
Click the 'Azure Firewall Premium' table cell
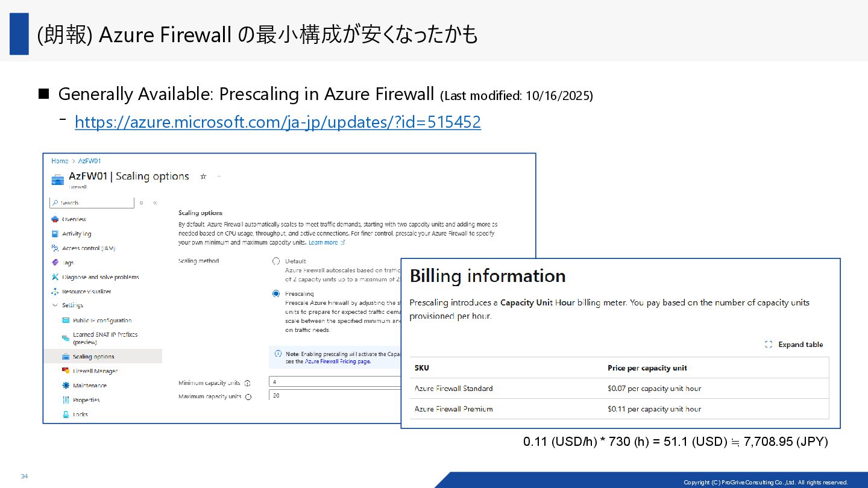[x=454, y=409]
